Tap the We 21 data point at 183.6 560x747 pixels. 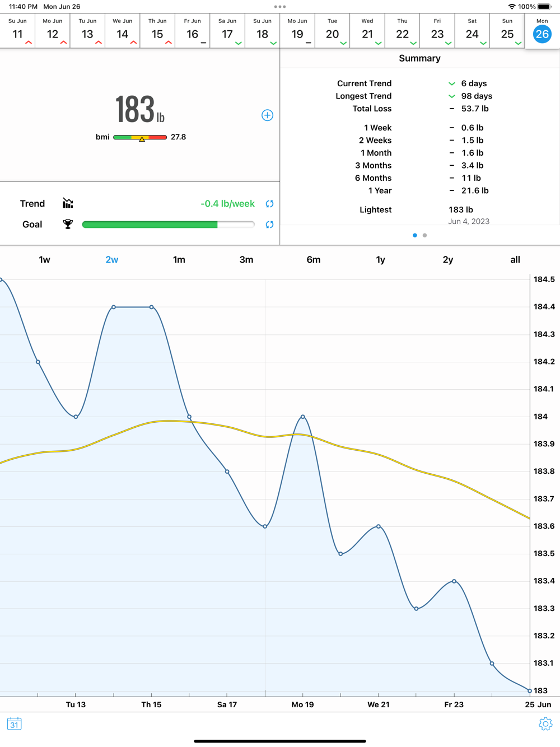[379, 526]
